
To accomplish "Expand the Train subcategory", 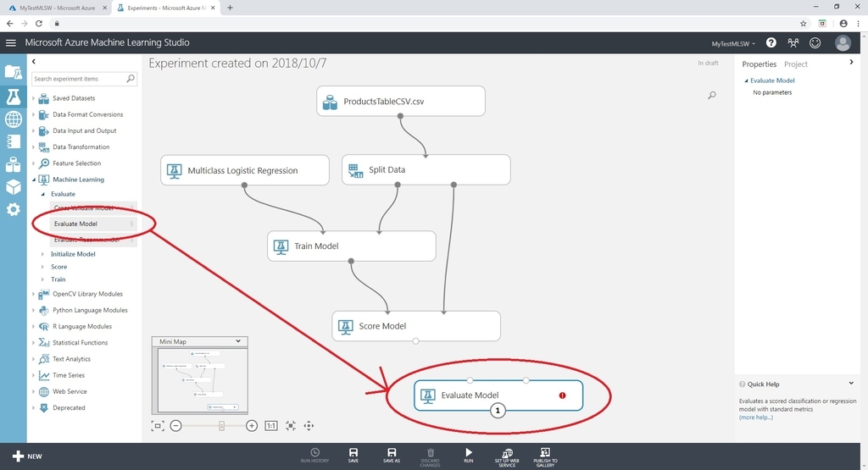I will click(x=42, y=279).
